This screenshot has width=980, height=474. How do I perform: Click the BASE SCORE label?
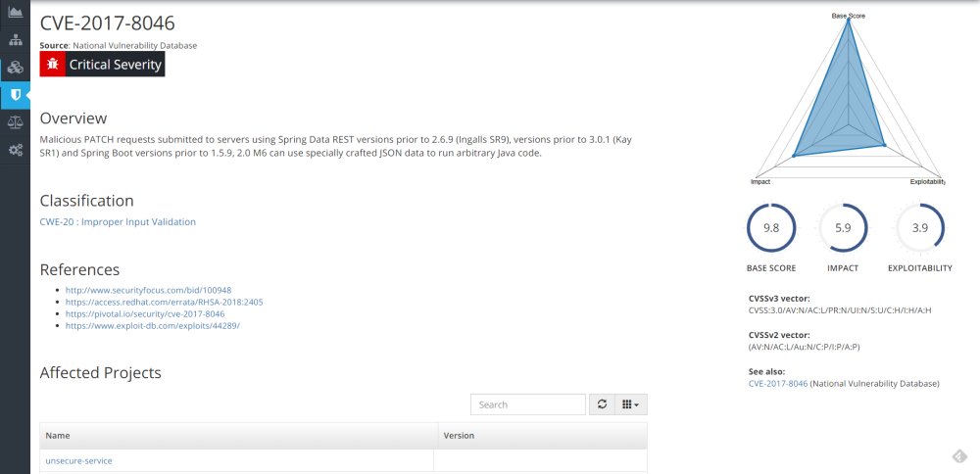(771, 268)
